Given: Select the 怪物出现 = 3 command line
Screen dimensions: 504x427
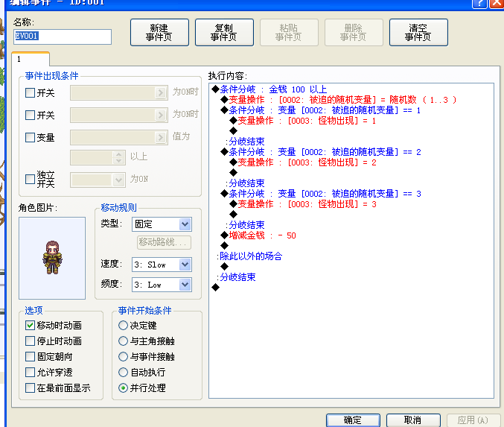Looking at the screenshot, I should tap(303, 204).
